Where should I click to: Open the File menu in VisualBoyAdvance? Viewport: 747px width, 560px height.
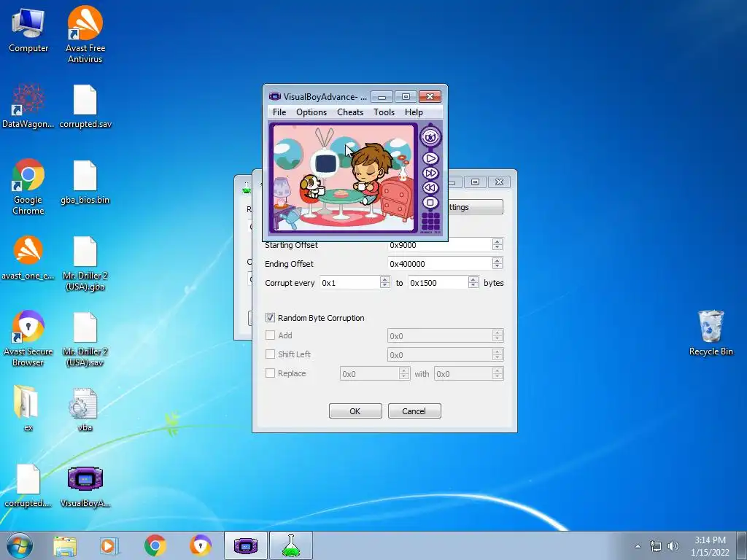tap(279, 112)
